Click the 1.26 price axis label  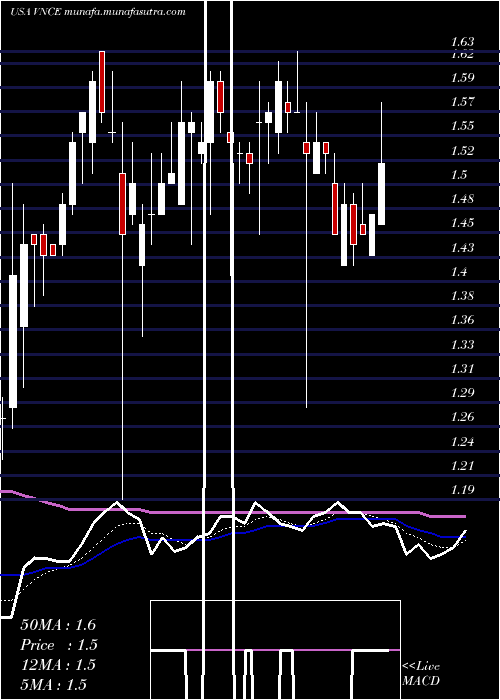[462, 417]
